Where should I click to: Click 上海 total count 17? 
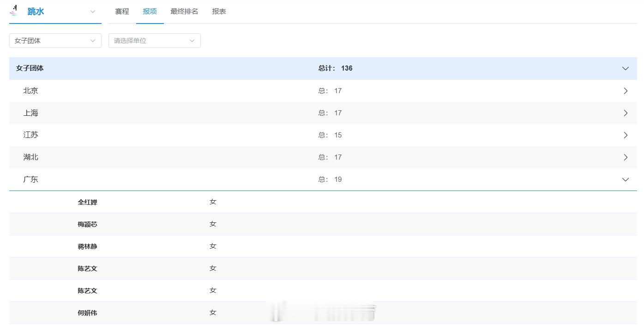(330, 113)
